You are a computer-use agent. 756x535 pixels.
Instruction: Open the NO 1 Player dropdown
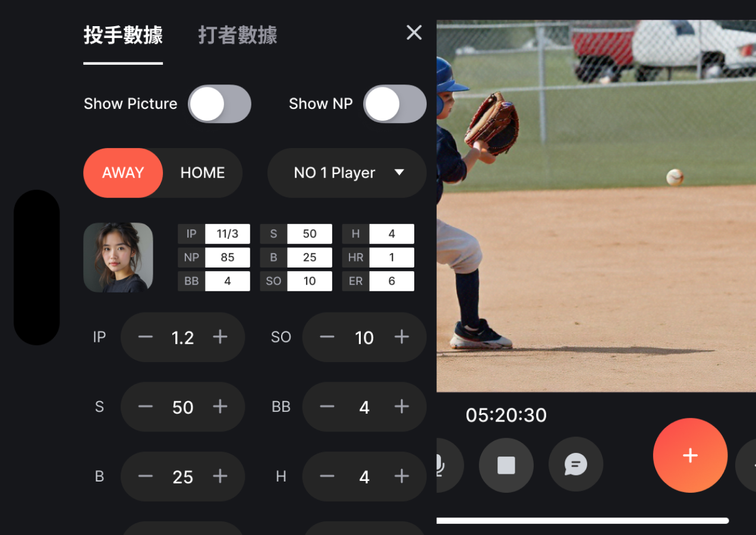click(x=347, y=173)
